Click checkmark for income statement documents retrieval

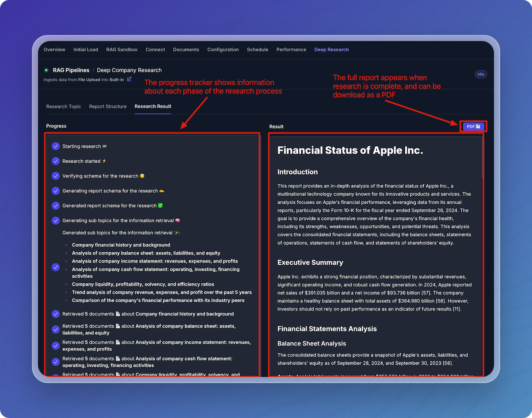coord(56,345)
